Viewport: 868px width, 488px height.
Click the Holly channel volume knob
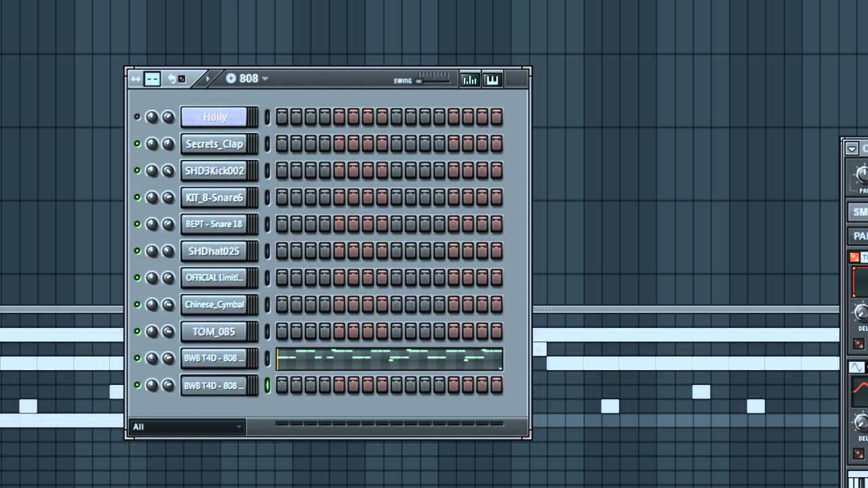pos(167,117)
